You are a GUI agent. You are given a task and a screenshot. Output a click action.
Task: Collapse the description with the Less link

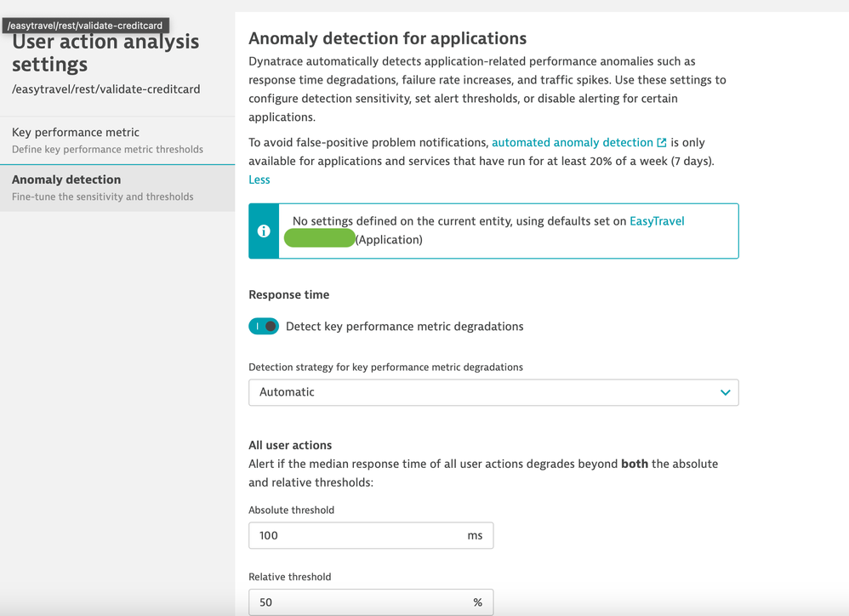pos(259,180)
